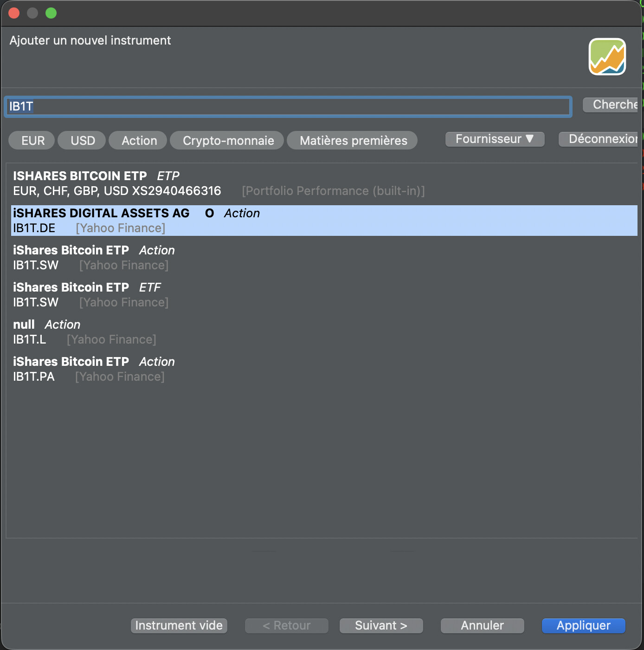The width and height of the screenshot is (644, 650).
Task: Click the Instrument vide button
Action: 179,626
